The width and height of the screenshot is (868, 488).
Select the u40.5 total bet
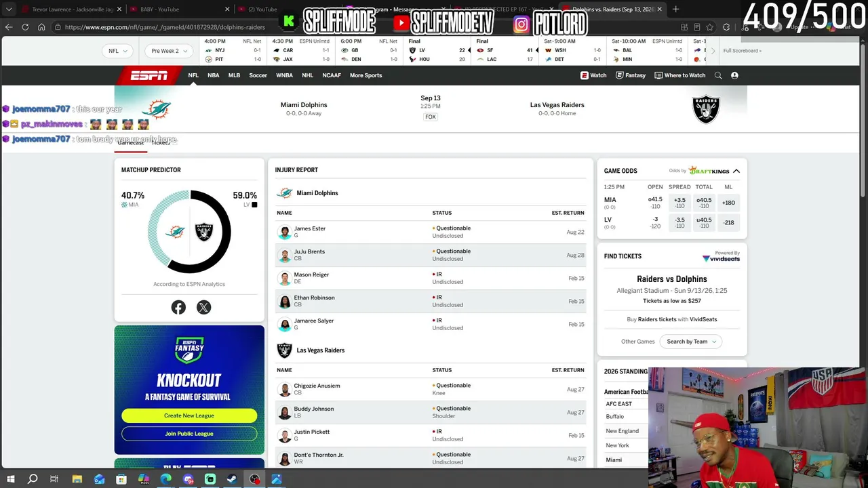pos(704,222)
